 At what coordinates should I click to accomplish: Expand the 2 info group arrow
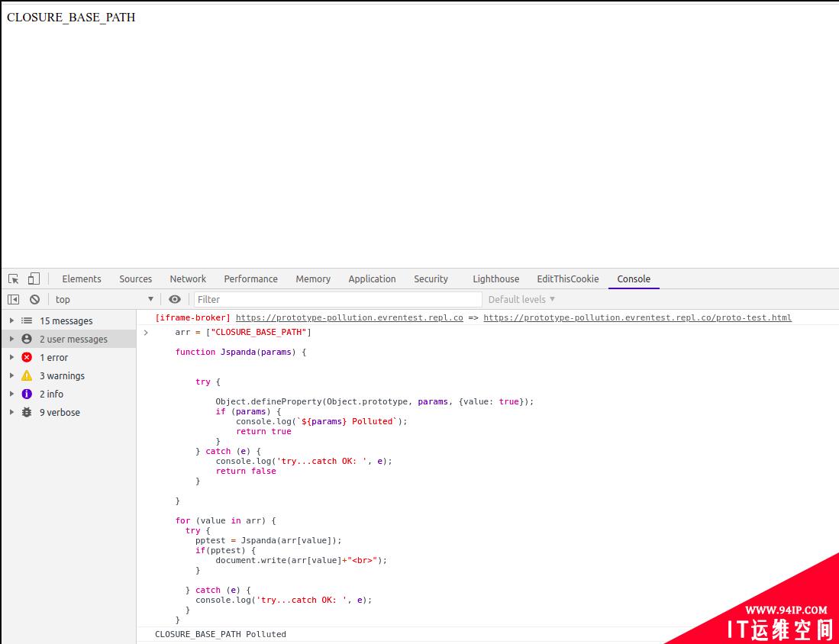(x=11, y=394)
